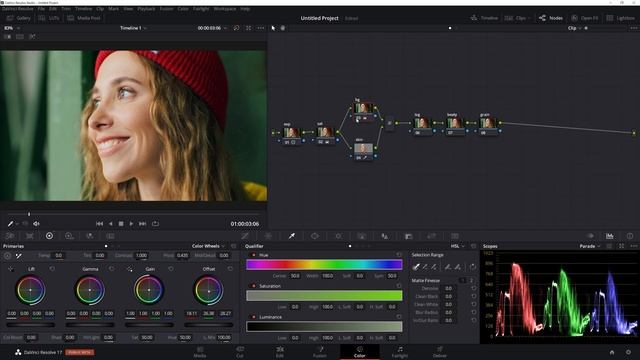The image size is (640, 360).
Task: Open the viewer timecode dropdown
Action: (x=211, y=28)
